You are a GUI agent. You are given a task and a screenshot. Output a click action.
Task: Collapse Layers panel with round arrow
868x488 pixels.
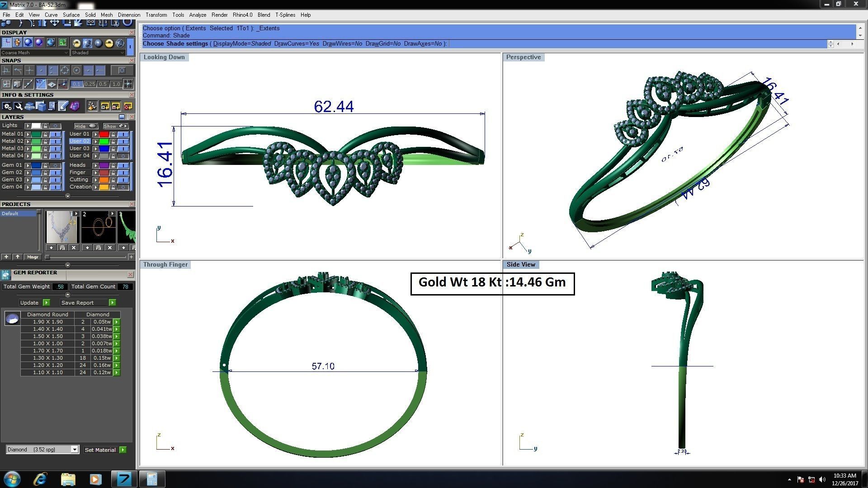pyautogui.click(x=68, y=196)
